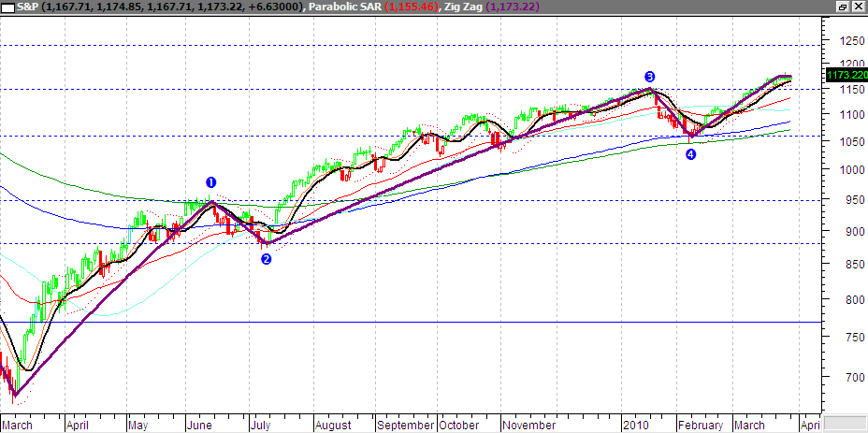The image size is (868, 433).
Task: Click the purple Zig Zag value 1,173.22
Action: 511,7
